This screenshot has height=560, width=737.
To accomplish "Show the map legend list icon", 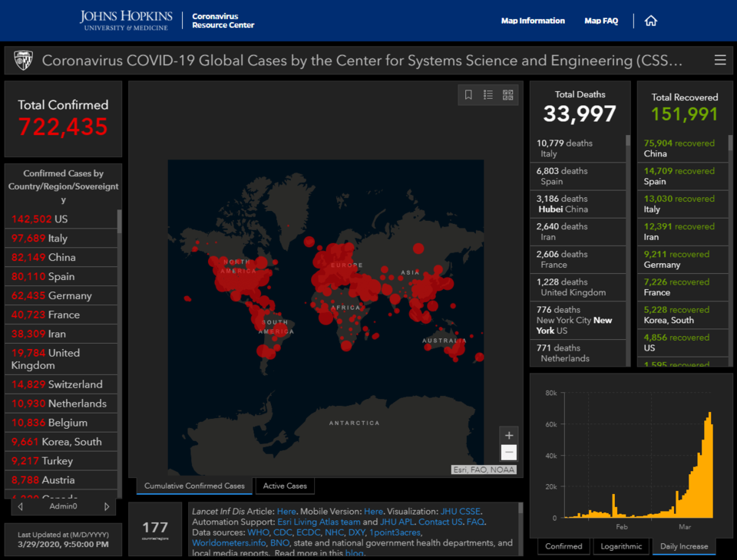I will coord(488,95).
